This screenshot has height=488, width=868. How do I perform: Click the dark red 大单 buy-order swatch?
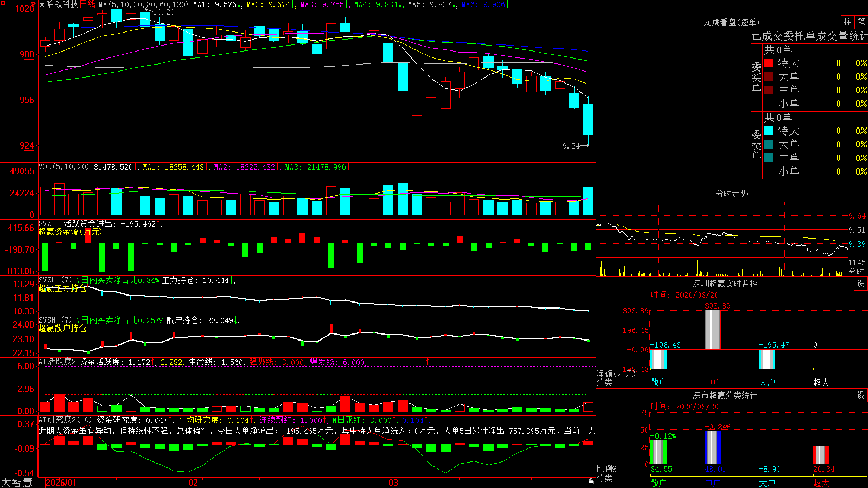(768, 76)
